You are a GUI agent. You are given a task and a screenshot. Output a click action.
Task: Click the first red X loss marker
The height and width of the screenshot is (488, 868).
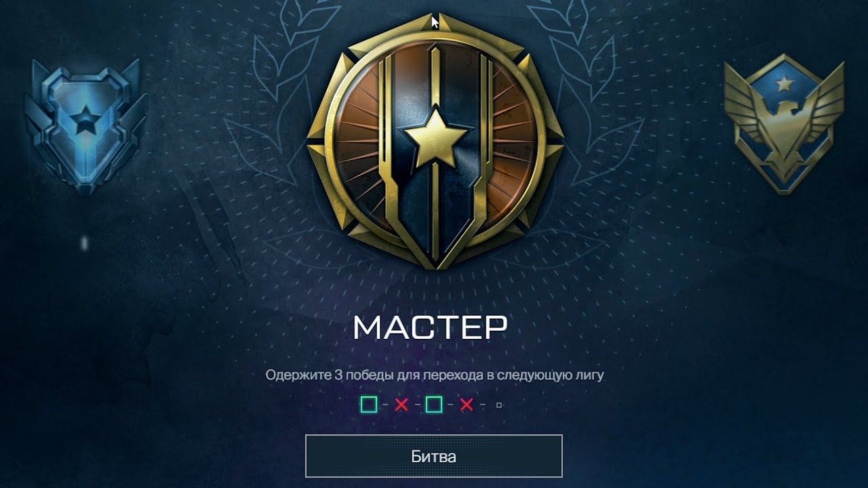click(x=401, y=405)
